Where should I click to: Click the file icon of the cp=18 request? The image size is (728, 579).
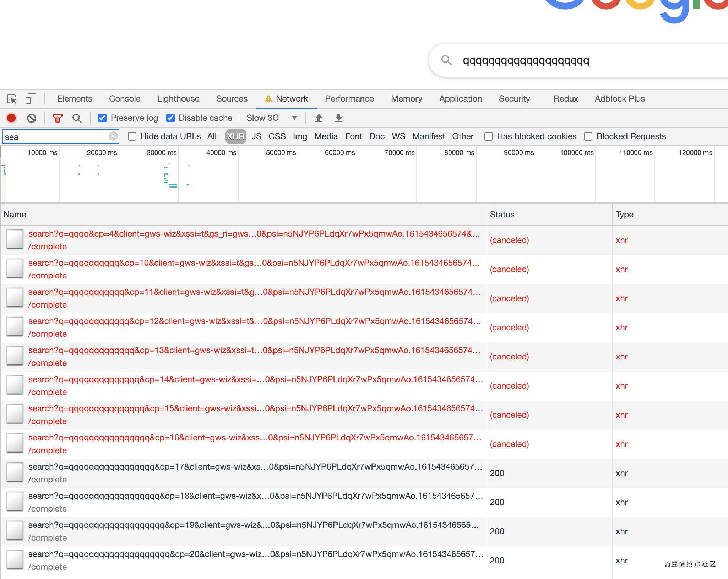(15, 502)
